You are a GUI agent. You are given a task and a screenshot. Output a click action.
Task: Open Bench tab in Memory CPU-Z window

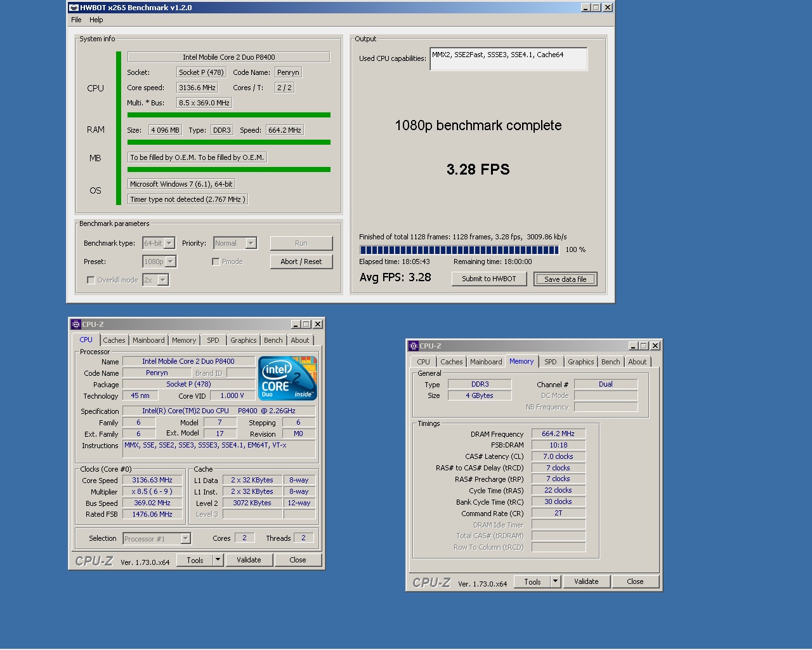pos(611,362)
